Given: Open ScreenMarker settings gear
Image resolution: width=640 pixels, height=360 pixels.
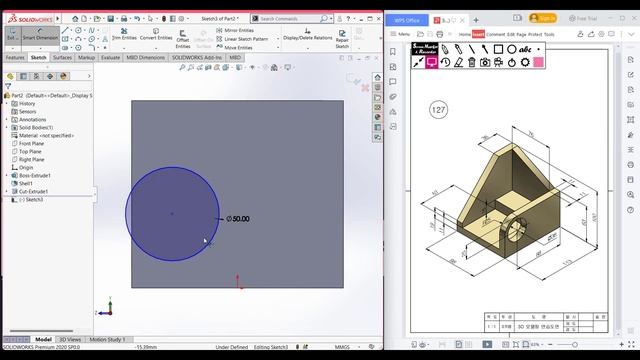Looking at the screenshot, I should [x=525, y=62].
